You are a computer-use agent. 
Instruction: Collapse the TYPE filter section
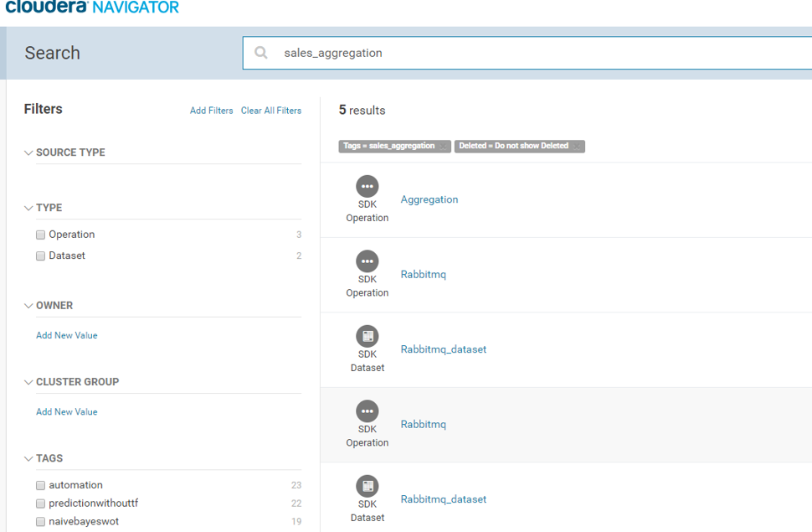[x=28, y=207]
